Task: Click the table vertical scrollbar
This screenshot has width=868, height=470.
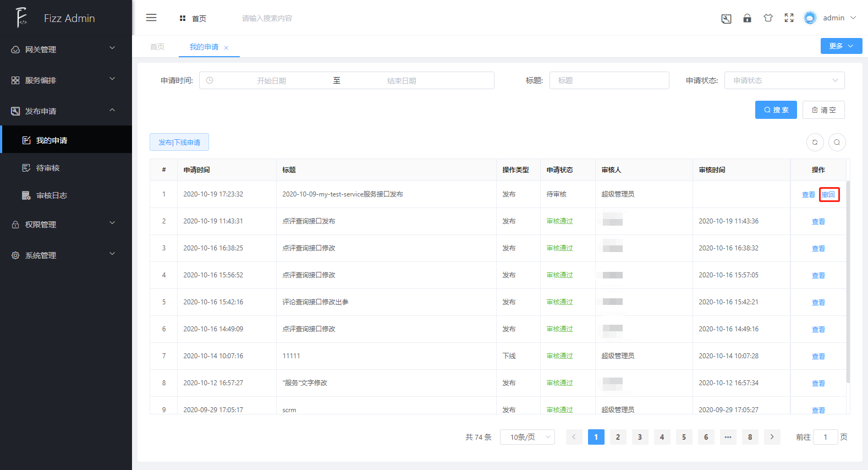Action: [848, 282]
